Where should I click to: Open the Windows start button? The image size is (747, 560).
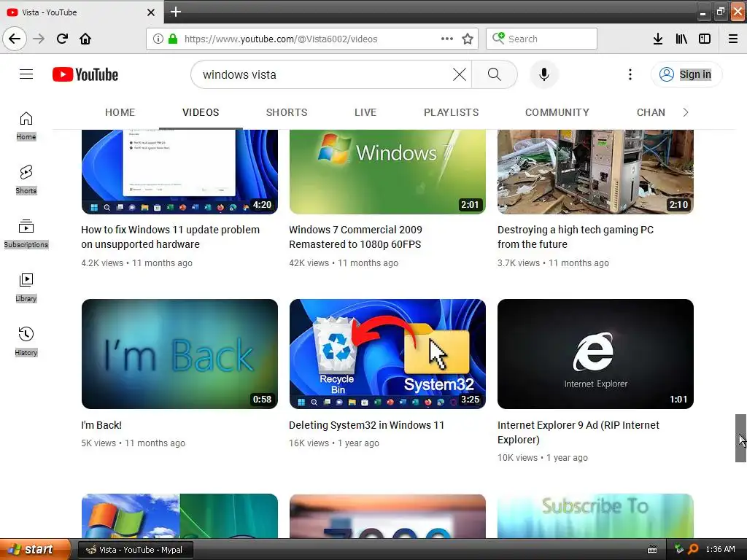coord(35,549)
